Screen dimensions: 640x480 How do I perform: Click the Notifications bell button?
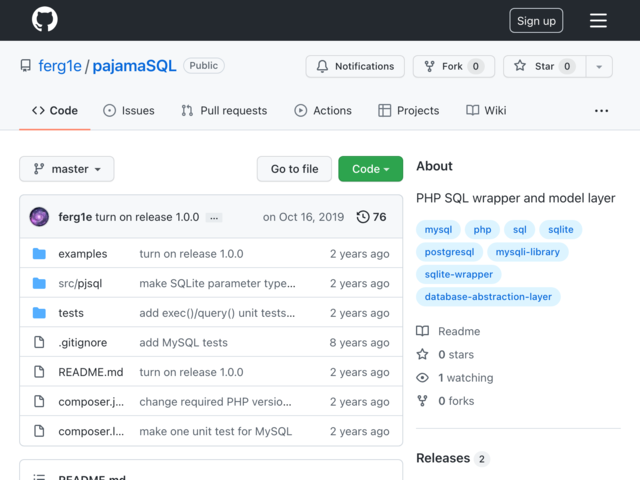click(x=355, y=66)
